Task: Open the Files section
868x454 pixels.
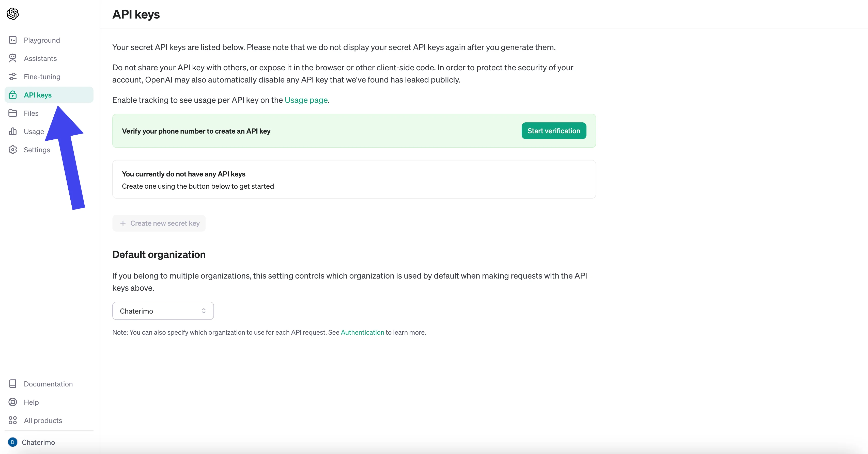Action: (31, 113)
